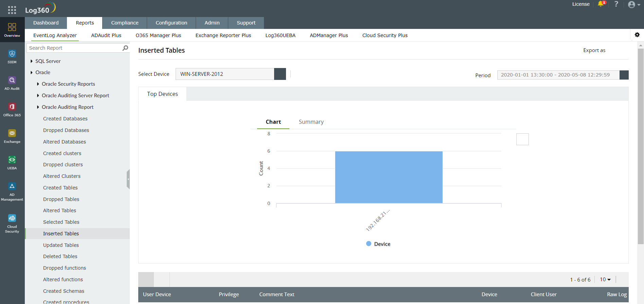This screenshot has width=644, height=304.
Task: Open the rows-per-page dropdown showing 10
Action: 605,280
